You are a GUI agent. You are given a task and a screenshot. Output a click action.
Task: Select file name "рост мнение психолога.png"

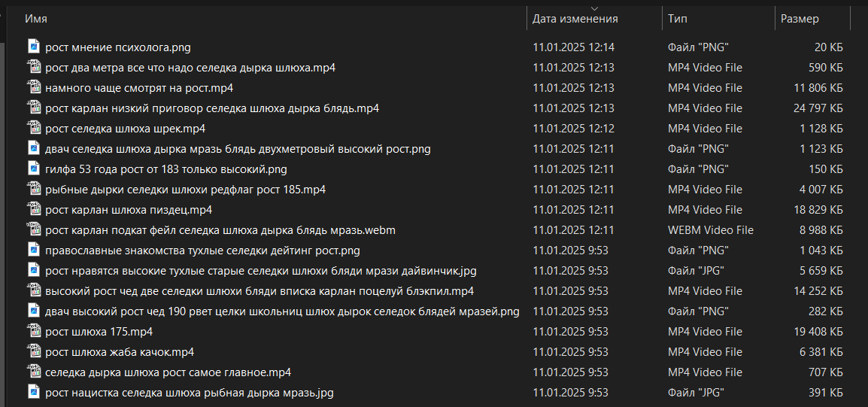(x=118, y=47)
